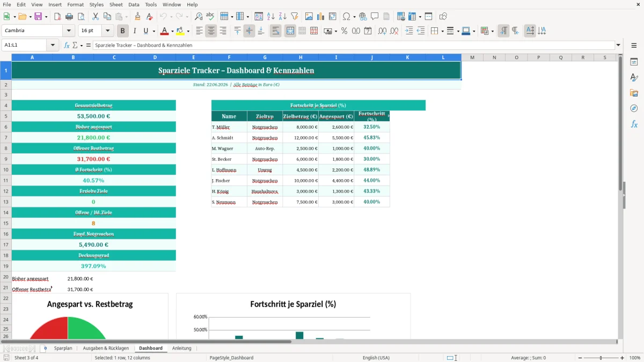Expand the formula bar
The width and height of the screenshot is (644, 362).
coord(618,46)
